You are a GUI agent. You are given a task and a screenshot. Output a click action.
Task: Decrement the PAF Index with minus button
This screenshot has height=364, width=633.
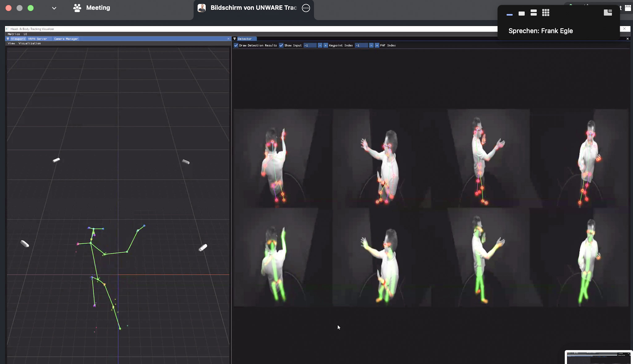coord(371,45)
